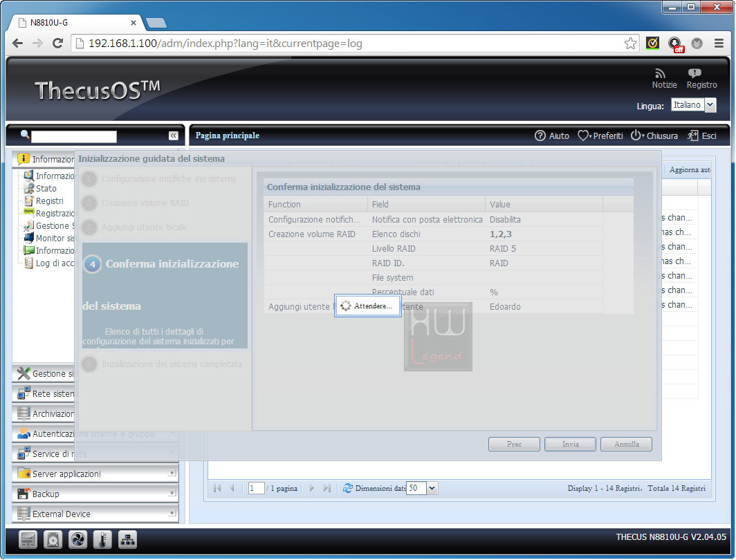
Task: Select Monitor sistema tree item
Action: click(x=55, y=238)
